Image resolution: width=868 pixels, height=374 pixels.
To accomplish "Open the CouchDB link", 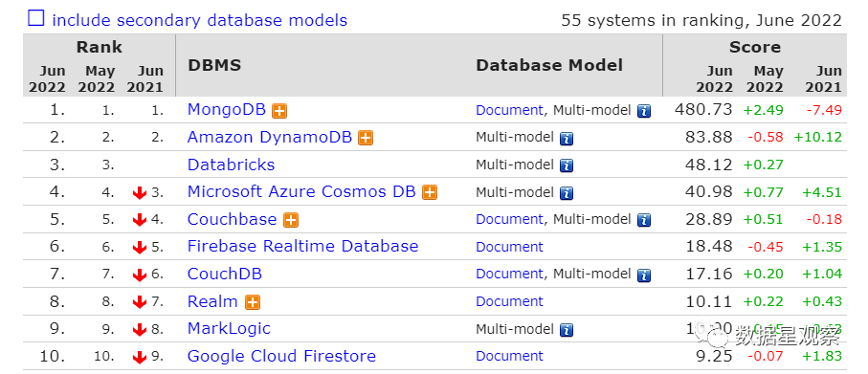I will point(225,274).
